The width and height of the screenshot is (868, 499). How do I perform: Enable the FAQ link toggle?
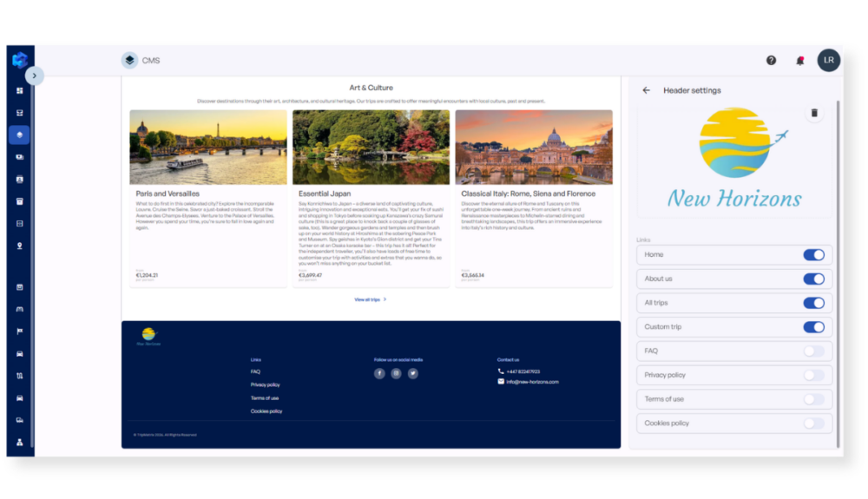click(814, 351)
